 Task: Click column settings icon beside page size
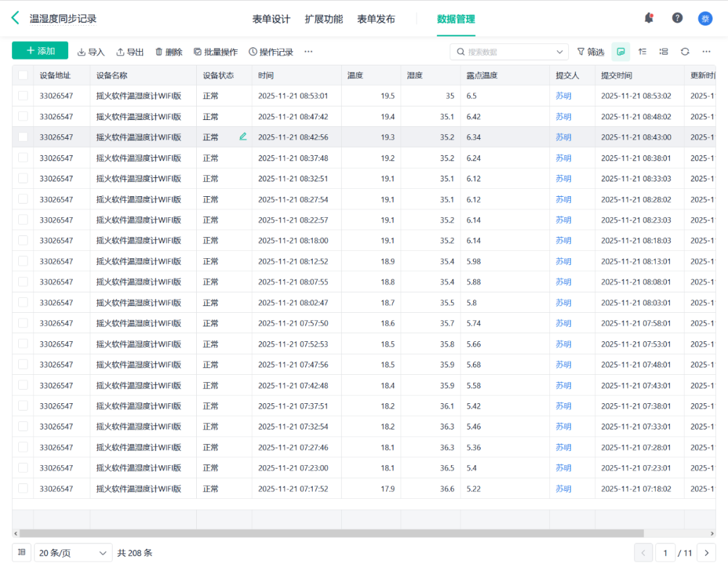click(x=22, y=552)
